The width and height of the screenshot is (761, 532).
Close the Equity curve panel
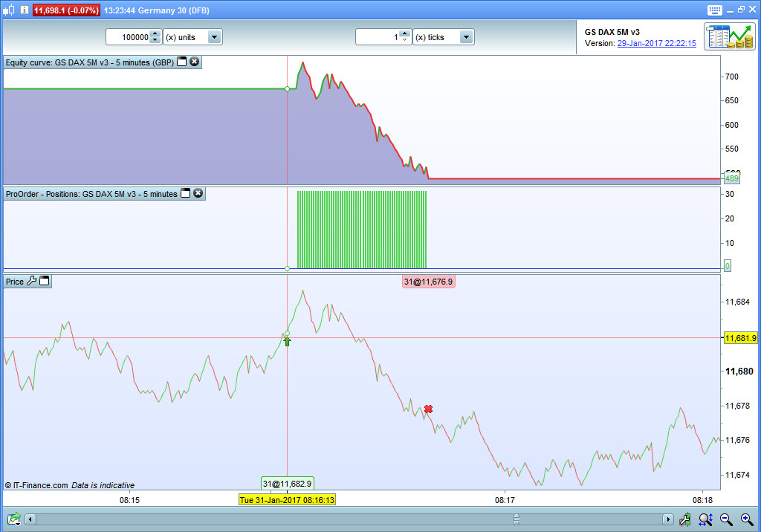pos(194,62)
